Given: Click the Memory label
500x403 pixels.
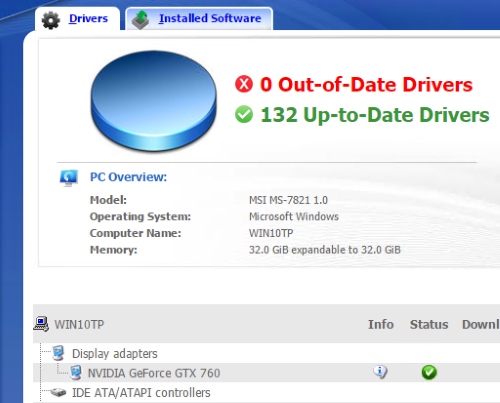Looking at the screenshot, I should (113, 250).
